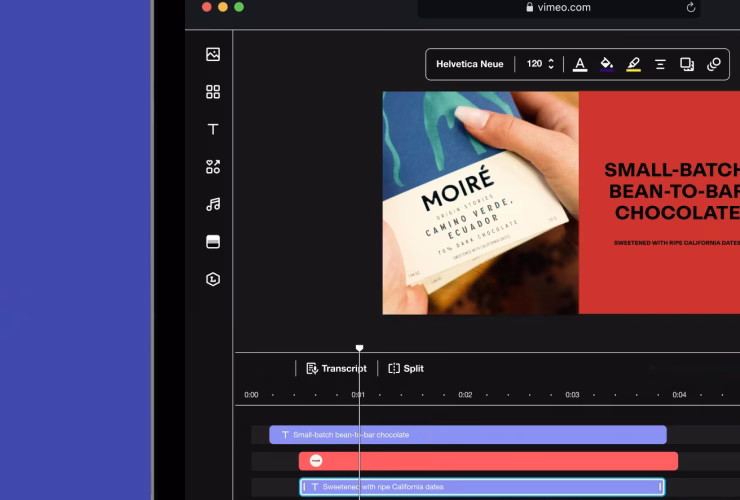Select the Text tool in sidebar
740x500 pixels.
click(213, 129)
